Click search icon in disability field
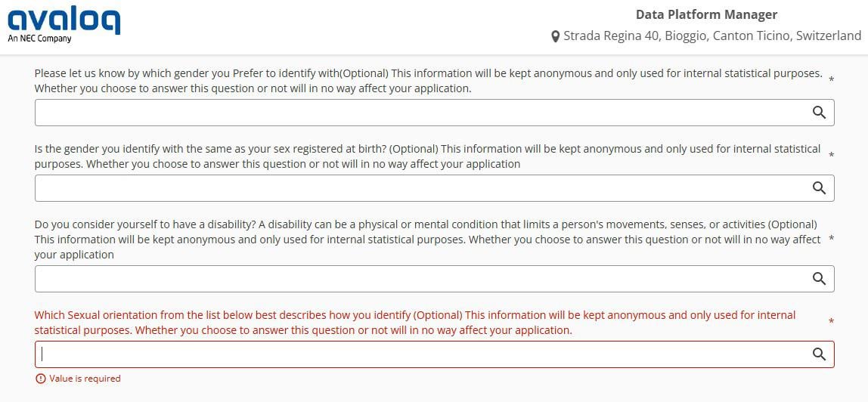Image resolution: width=868 pixels, height=402 pixels. 819,279
